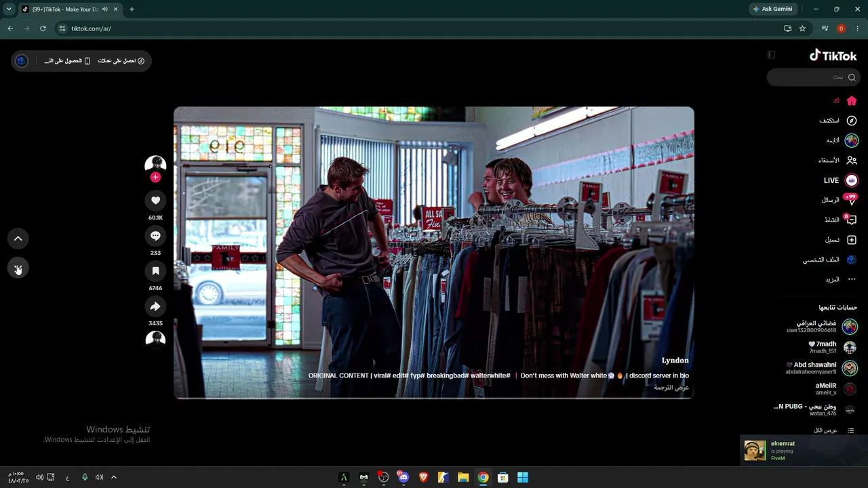The width and height of the screenshot is (868, 488).
Task: Open a new Chrome tab
Action: (132, 9)
